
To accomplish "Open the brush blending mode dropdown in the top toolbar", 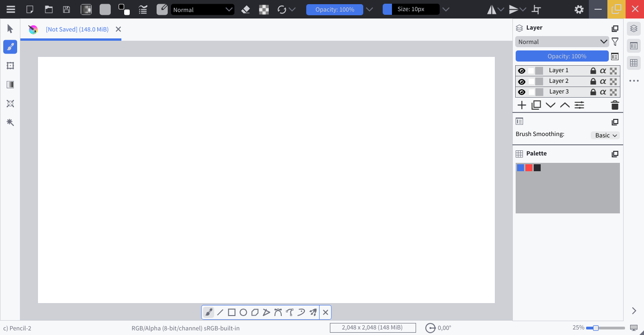I will (202, 9).
